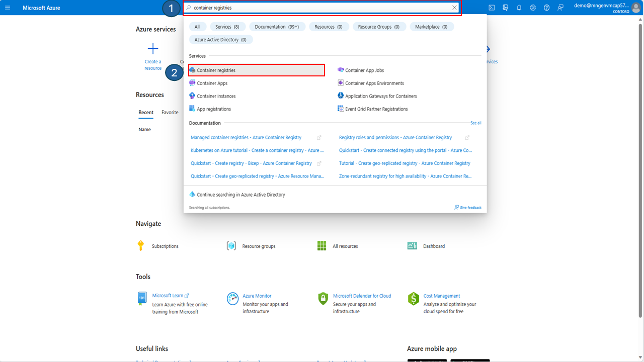Image resolution: width=644 pixels, height=362 pixels.
Task: Open Application Gateways for Containers result
Action: coord(381,96)
